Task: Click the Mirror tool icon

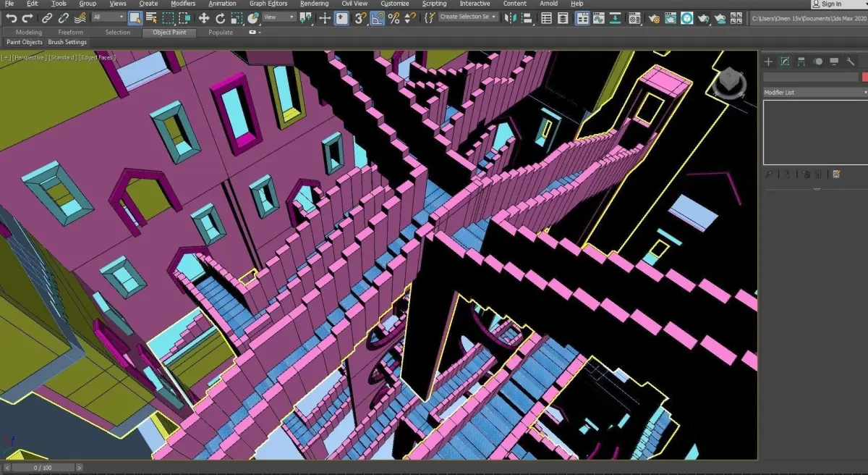Action: click(511, 18)
